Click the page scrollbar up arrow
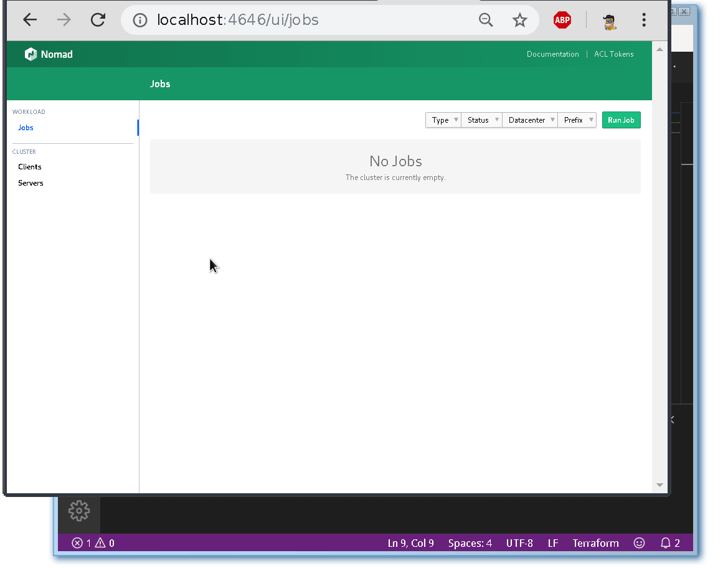728x568 pixels. pos(659,49)
